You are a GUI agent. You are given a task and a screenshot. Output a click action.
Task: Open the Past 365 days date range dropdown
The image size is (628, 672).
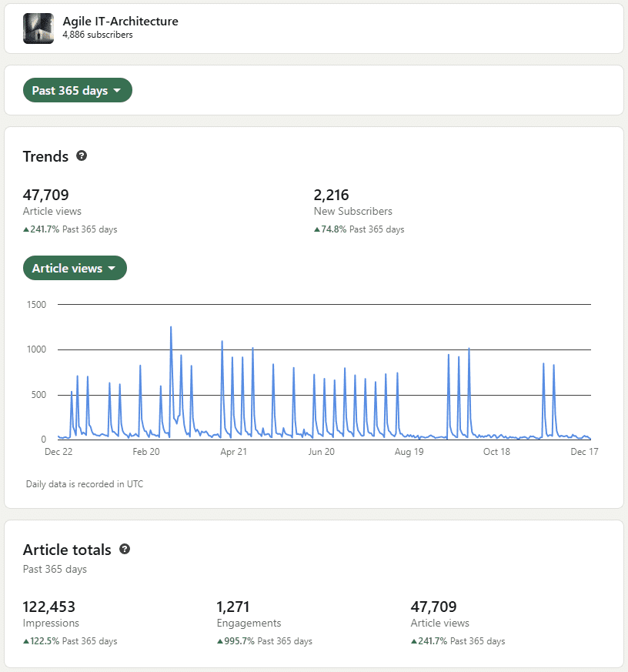click(78, 90)
